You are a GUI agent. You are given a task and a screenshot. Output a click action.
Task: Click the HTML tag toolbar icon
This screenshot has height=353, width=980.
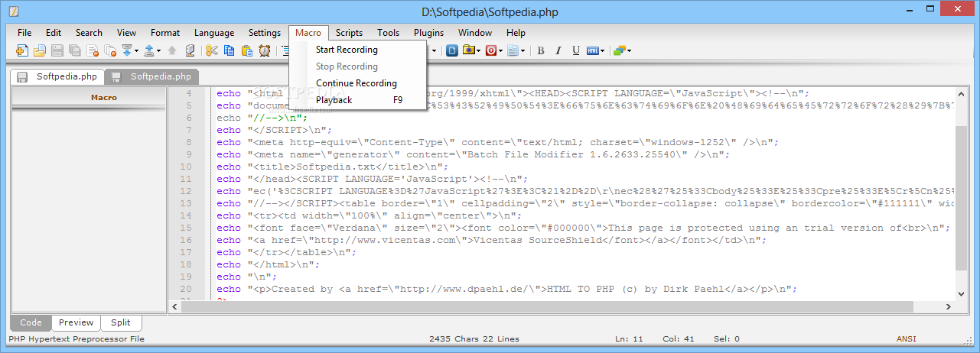[x=593, y=50]
